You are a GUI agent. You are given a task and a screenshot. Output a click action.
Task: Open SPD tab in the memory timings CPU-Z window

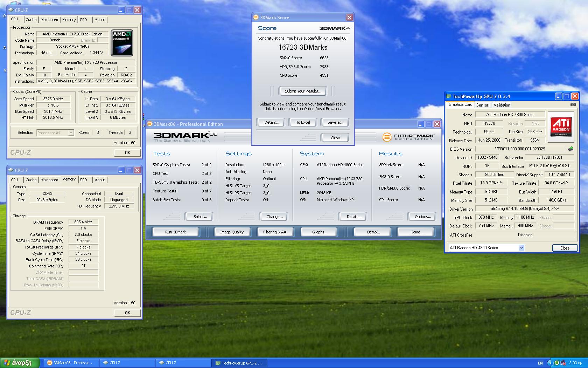click(83, 180)
